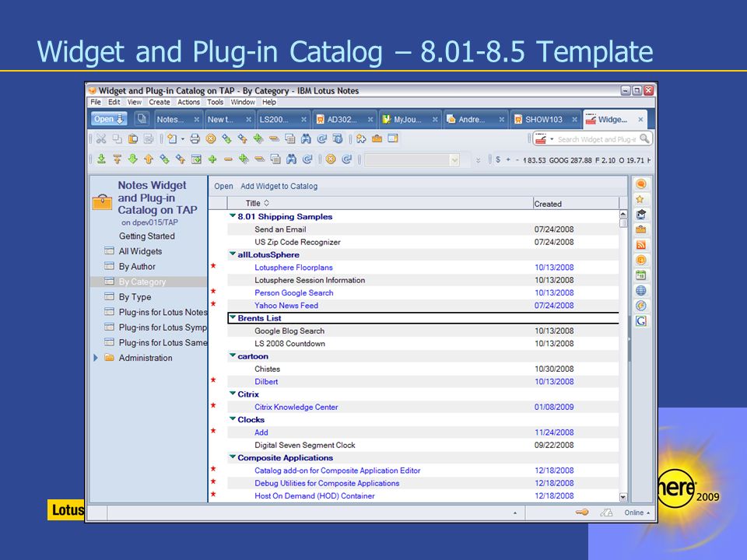Click the scroll up arrow of the list
This screenshot has width=747, height=560.
pyautogui.click(x=623, y=215)
